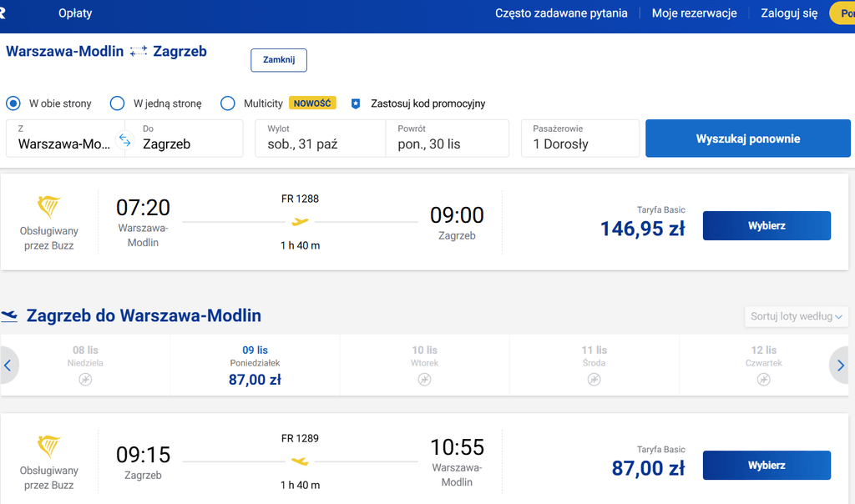This screenshot has width=855, height=504.
Task: Choose the 146,95 zł flight with Wybierz
Action: point(766,225)
